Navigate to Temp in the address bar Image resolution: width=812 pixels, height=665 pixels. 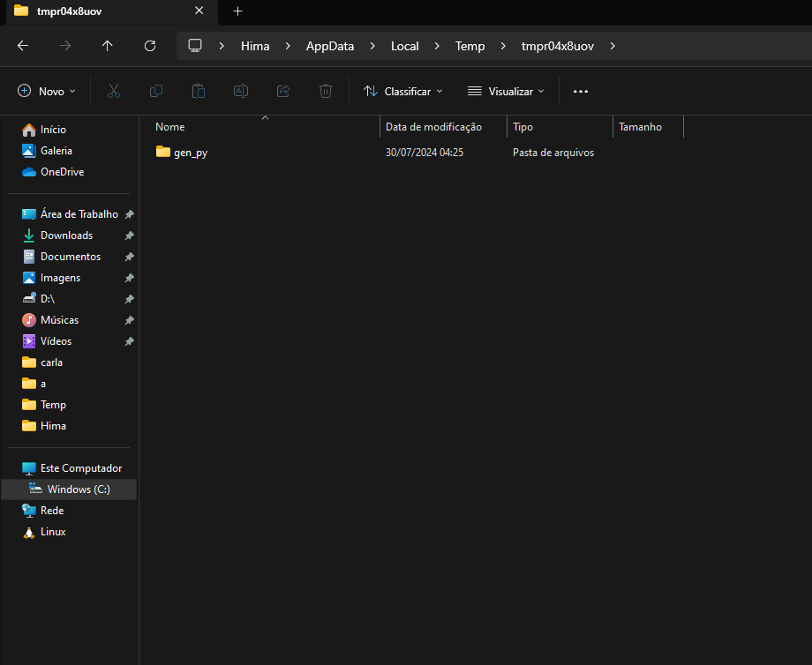click(470, 46)
